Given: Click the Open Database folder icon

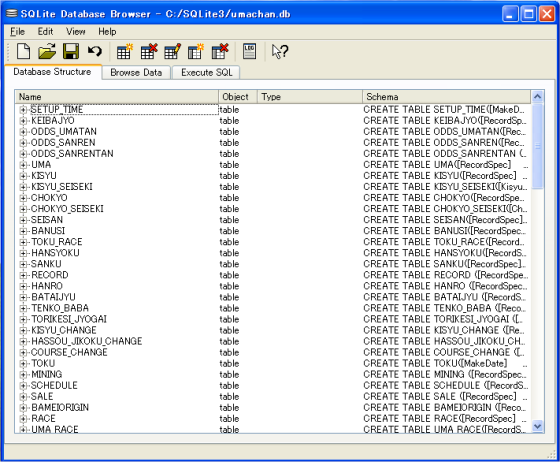Looking at the screenshot, I should coord(47,51).
